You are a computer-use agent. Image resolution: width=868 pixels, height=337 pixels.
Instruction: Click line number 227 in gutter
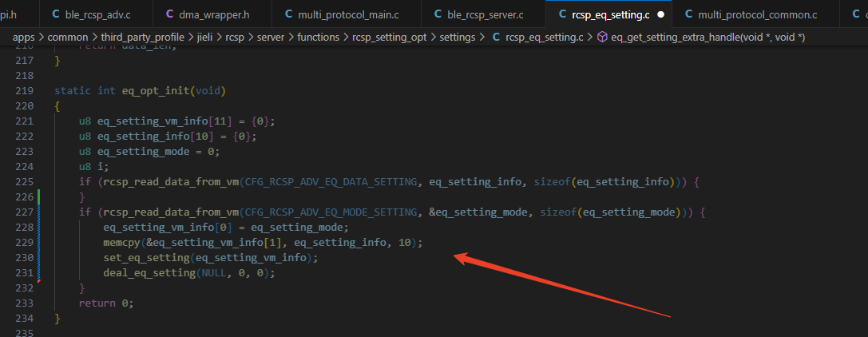25,212
